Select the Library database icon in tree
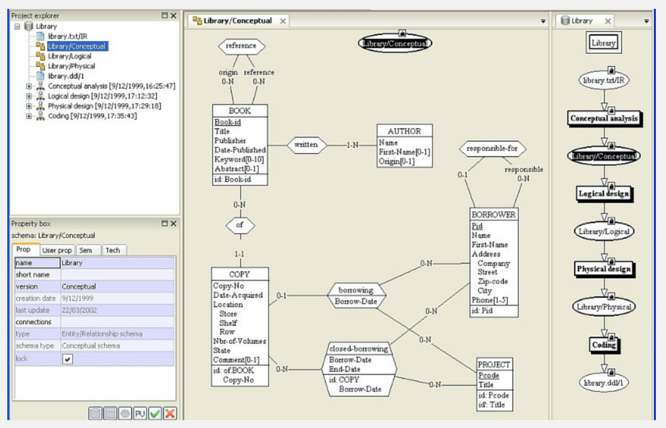The image size is (666, 428). tap(28, 26)
